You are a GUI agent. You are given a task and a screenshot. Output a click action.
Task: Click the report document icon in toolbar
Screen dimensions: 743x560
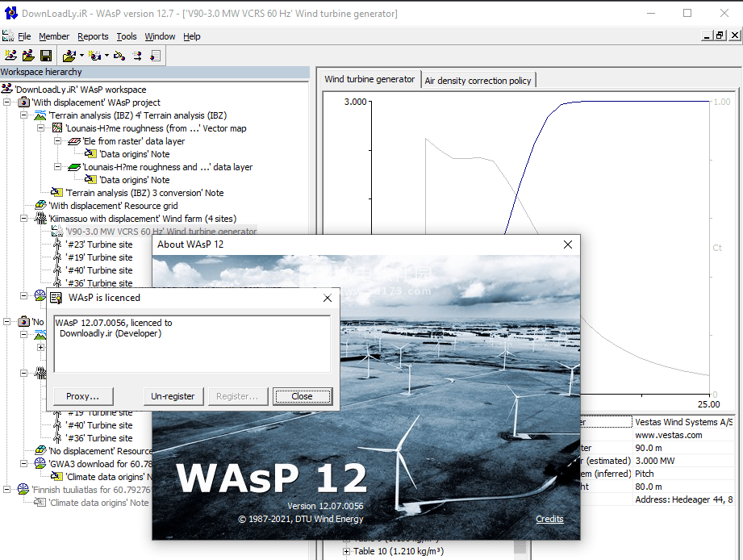click(x=155, y=56)
